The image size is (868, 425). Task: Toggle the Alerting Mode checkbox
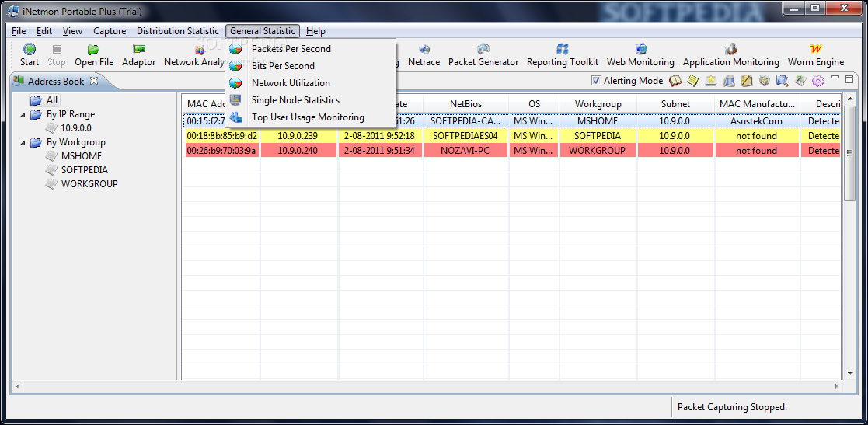[x=596, y=81]
